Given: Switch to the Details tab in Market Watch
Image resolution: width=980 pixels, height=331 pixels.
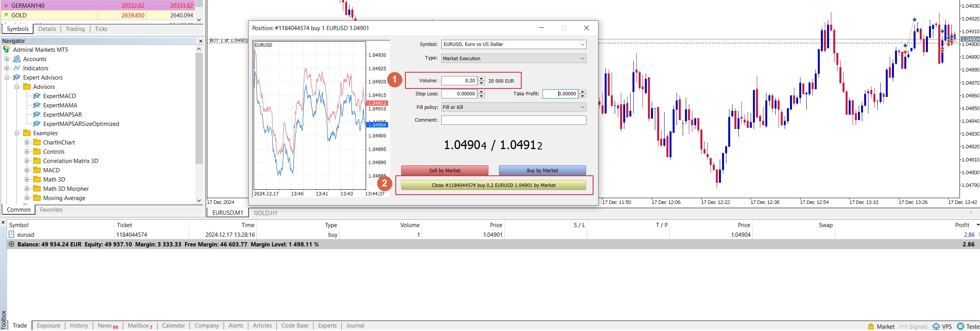Looking at the screenshot, I should (47, 29).
